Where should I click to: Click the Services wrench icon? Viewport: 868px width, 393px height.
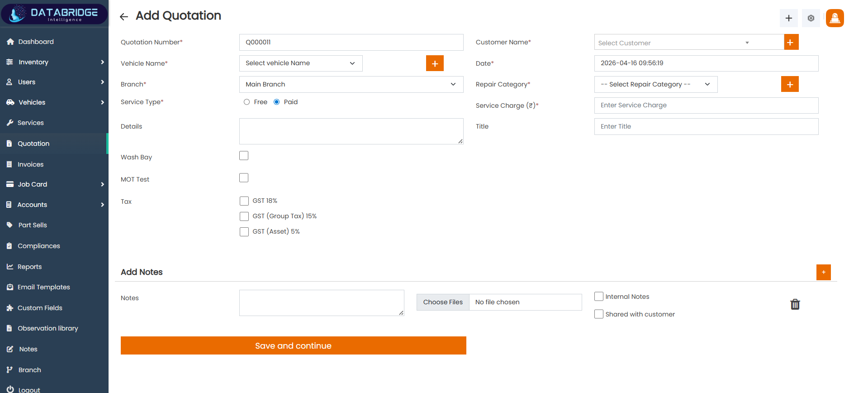coord(9,123)
